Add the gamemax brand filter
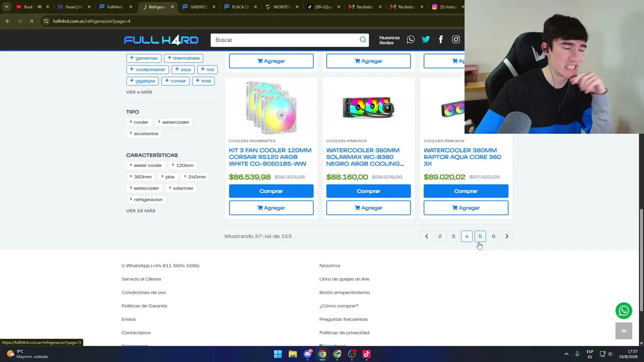 point(144,58)
